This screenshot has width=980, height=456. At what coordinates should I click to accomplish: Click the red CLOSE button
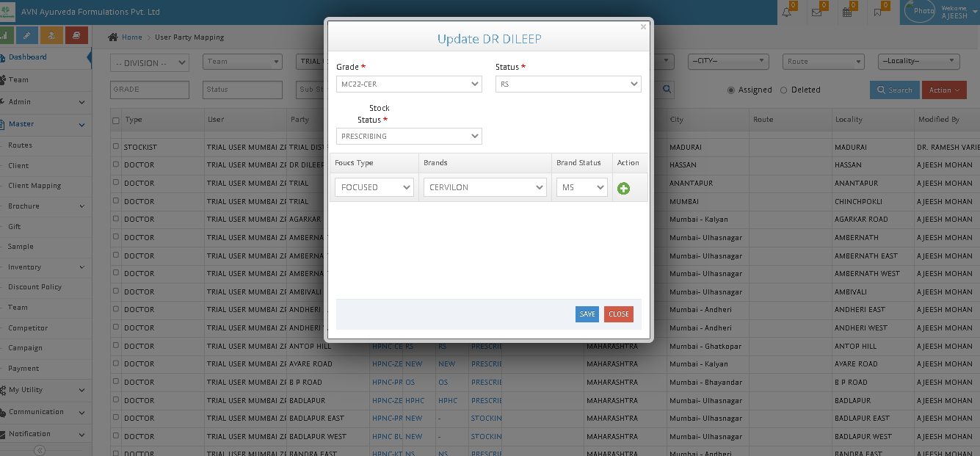[x=618, y=314]
